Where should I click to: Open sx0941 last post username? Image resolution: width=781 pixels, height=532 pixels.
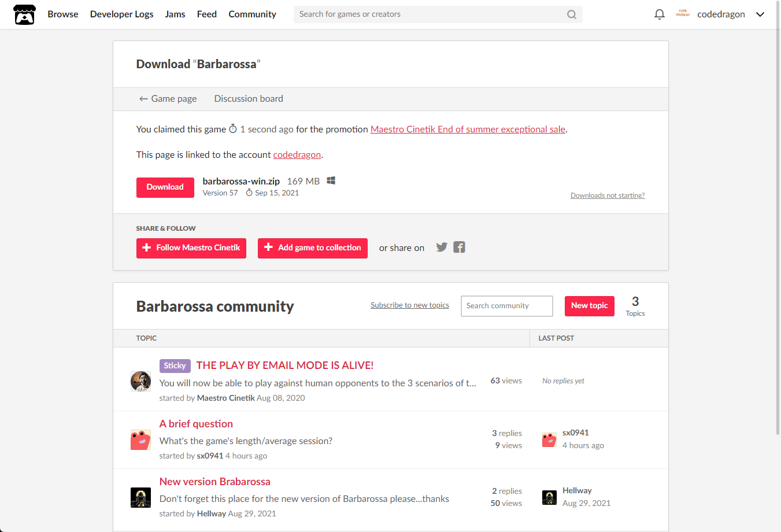[576, 433]
